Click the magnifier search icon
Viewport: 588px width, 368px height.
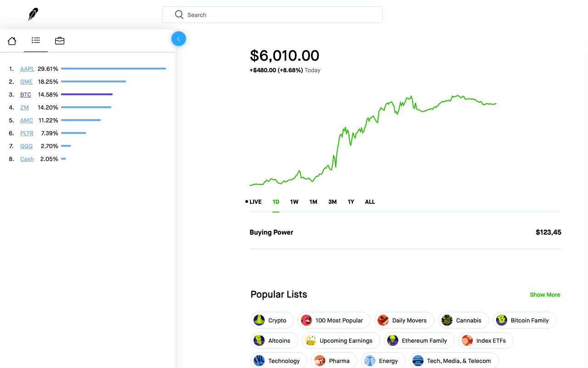179,15
